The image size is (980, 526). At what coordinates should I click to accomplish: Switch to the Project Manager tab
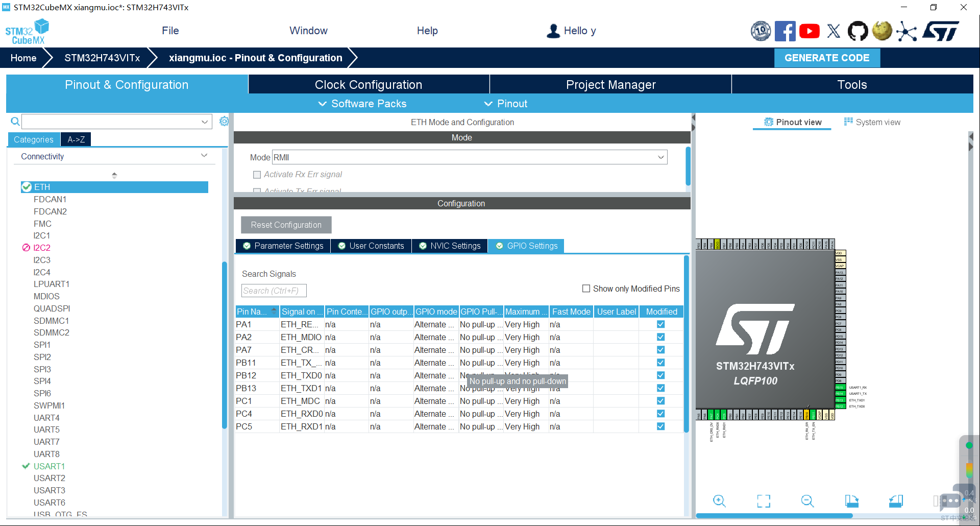tap(610, 85)
